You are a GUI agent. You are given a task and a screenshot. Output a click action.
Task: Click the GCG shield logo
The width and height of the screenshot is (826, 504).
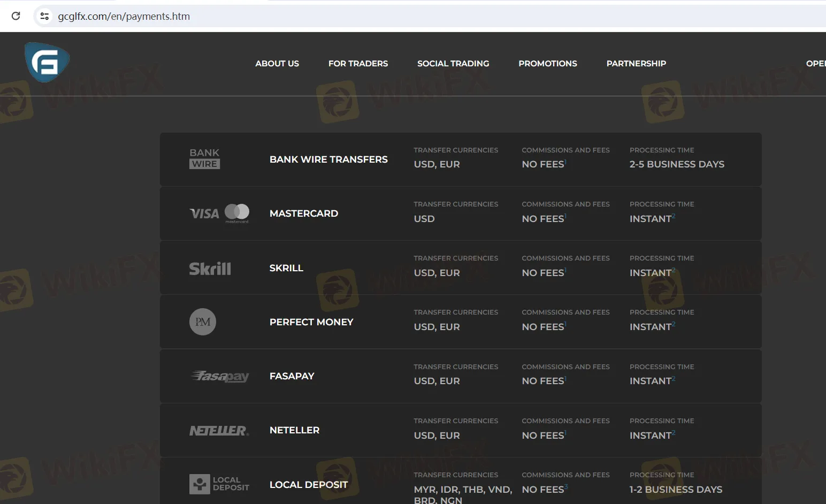[47, 63]
